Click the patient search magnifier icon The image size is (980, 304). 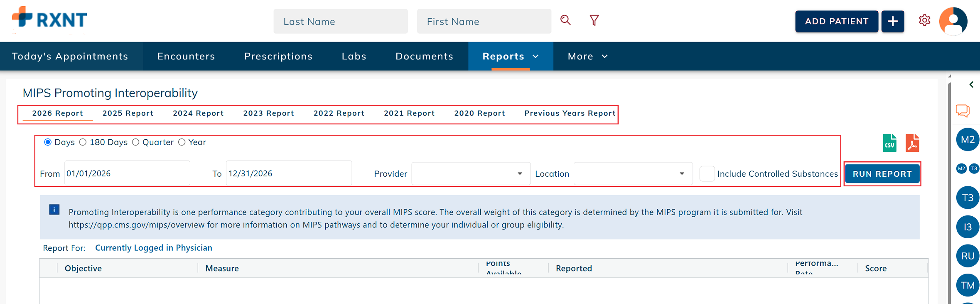[565, 20]
